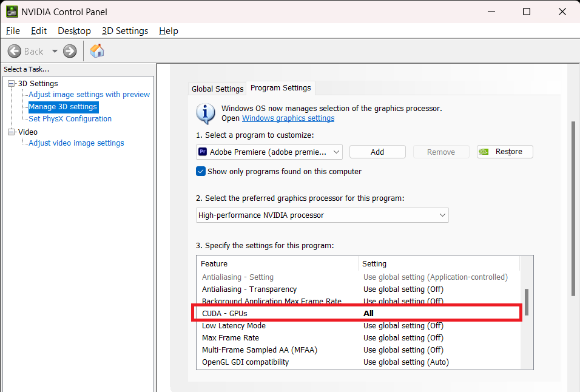Click the Setting column header
The image size is (580, 392).
439,264
